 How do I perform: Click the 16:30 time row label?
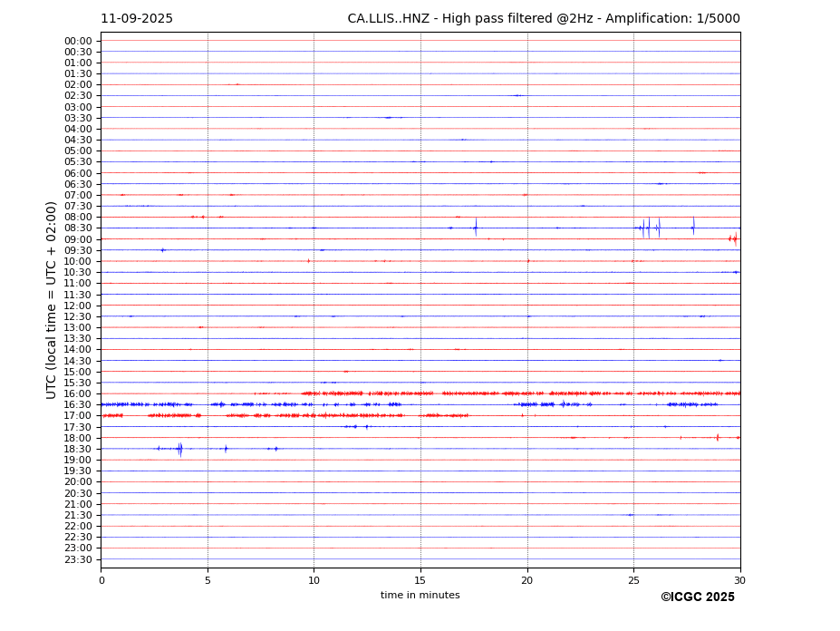pyautogui.click(x=78, y=404)
